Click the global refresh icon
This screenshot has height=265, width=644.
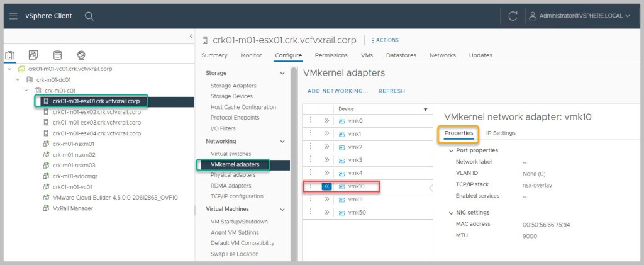513,16
